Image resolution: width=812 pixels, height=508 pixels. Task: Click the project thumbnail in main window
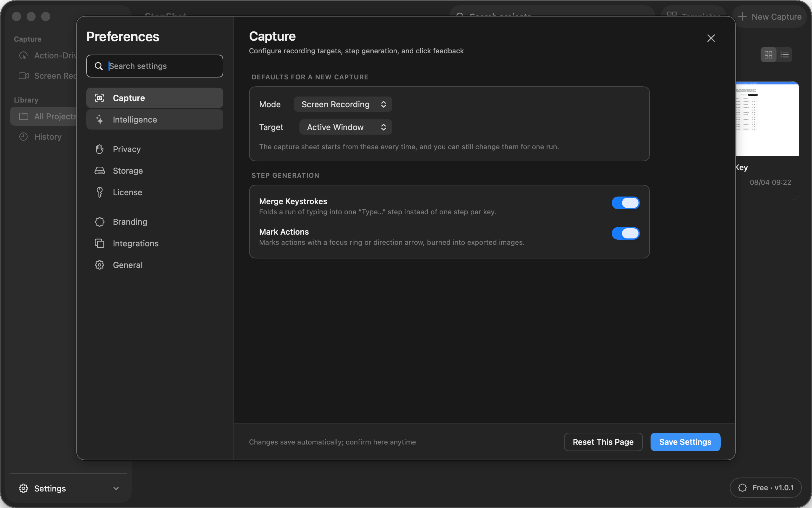(x=767, y=119)
